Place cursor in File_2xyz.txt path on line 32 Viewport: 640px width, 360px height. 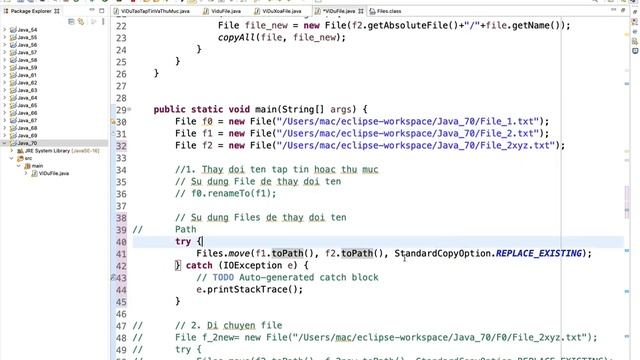pos(415,146)
